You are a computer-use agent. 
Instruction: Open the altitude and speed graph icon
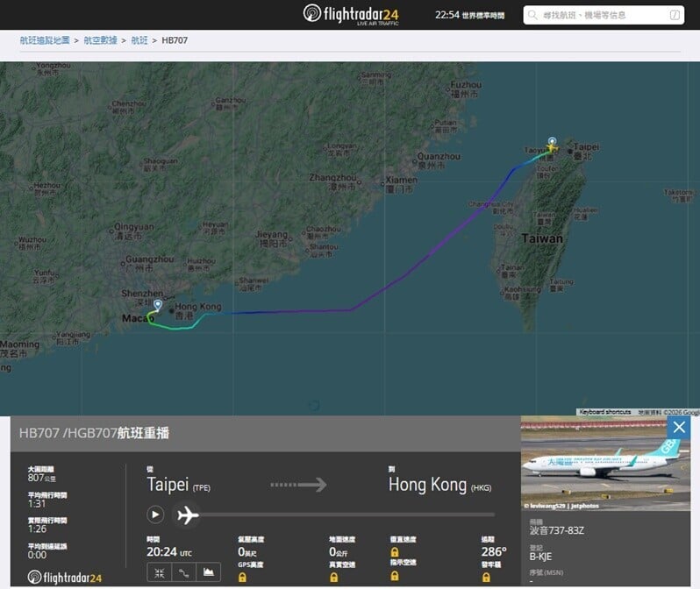209,573
